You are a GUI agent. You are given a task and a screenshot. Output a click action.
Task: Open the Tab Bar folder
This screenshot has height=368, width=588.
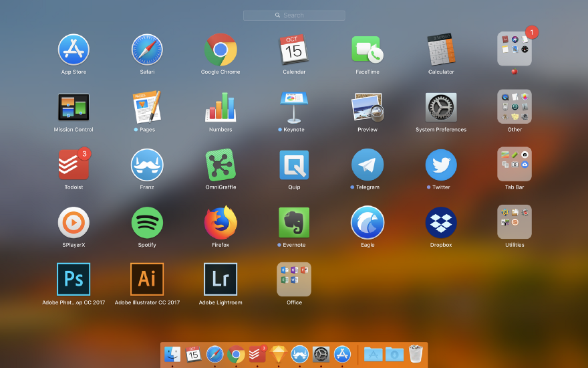[x=514, y=164]
